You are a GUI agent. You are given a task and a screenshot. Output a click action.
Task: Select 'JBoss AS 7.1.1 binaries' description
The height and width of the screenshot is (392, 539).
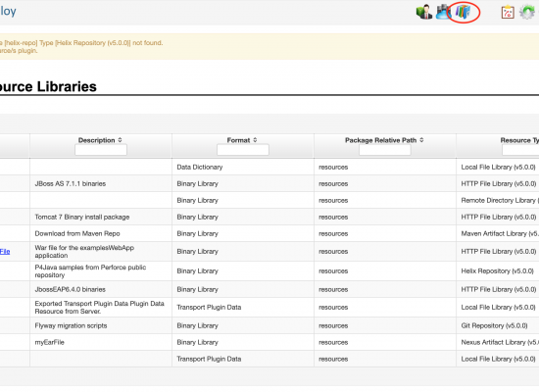71,183
